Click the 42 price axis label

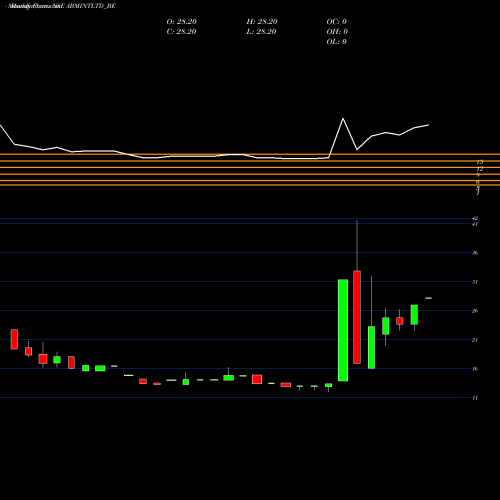[x=475, y=218]
